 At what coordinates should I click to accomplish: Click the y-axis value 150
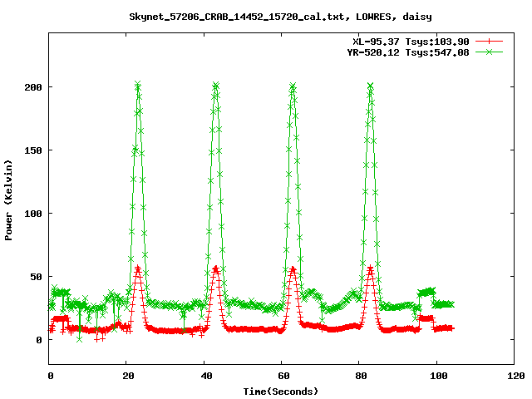[33, 150]
